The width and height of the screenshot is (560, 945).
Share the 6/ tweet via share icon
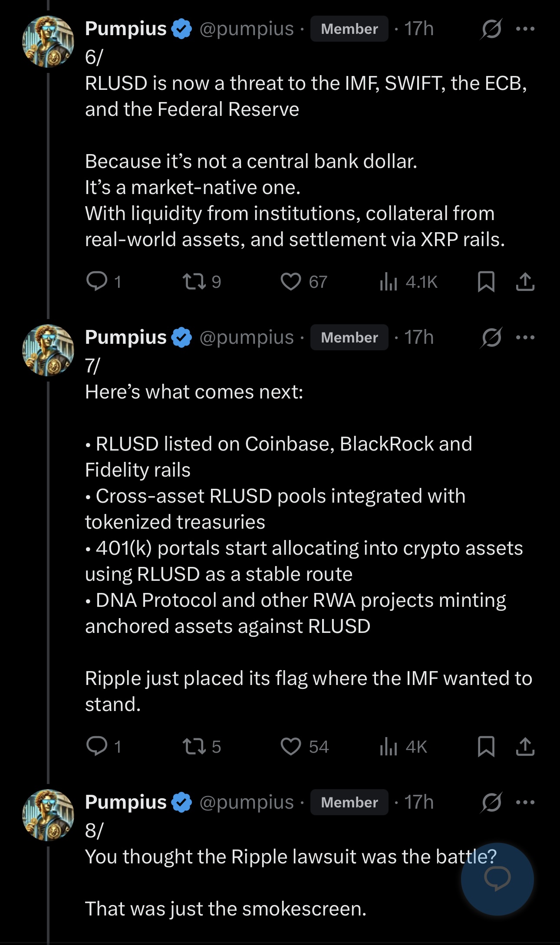[525, 281]
